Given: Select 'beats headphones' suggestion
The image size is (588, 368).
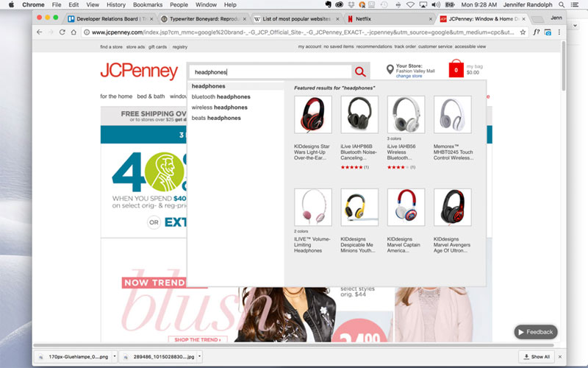Looking at the screenshot, I should [x=216, y=118].
